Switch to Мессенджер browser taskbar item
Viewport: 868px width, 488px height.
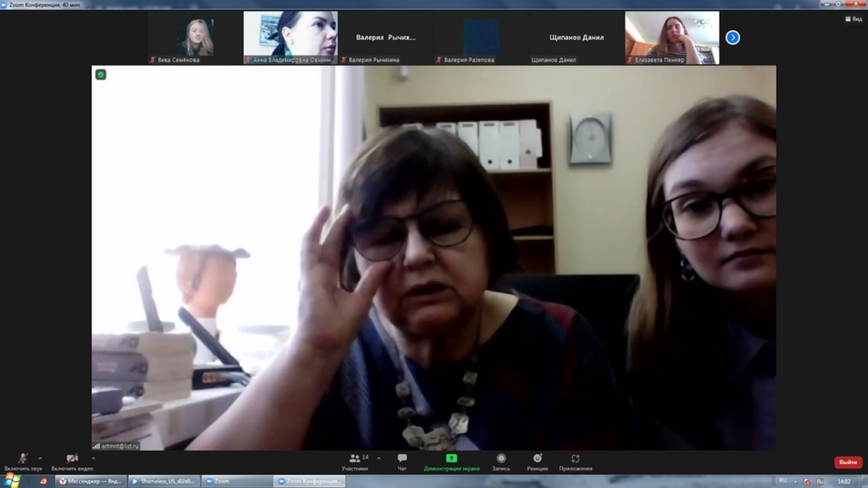(90, 480)
